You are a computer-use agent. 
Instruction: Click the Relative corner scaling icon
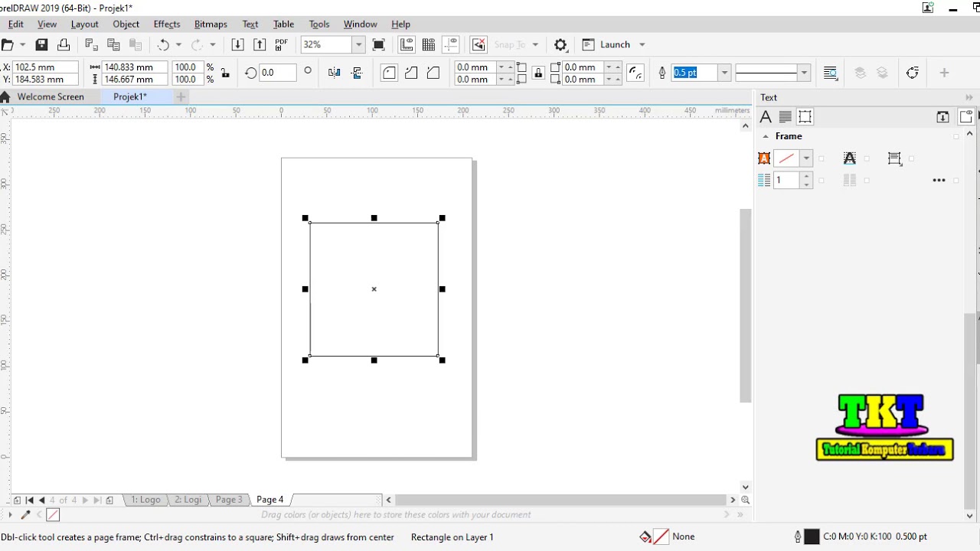click(635, 73)
